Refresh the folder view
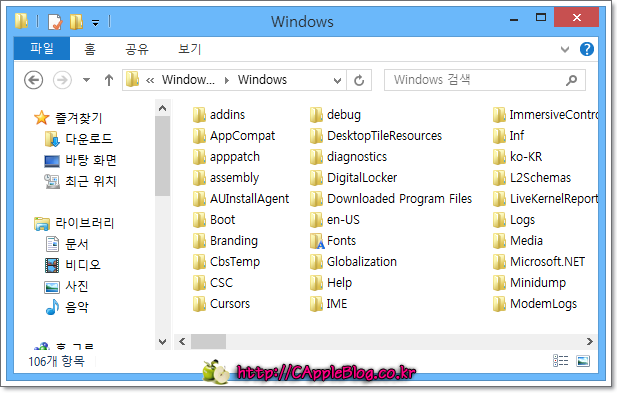618x393 pixels. 359,80
